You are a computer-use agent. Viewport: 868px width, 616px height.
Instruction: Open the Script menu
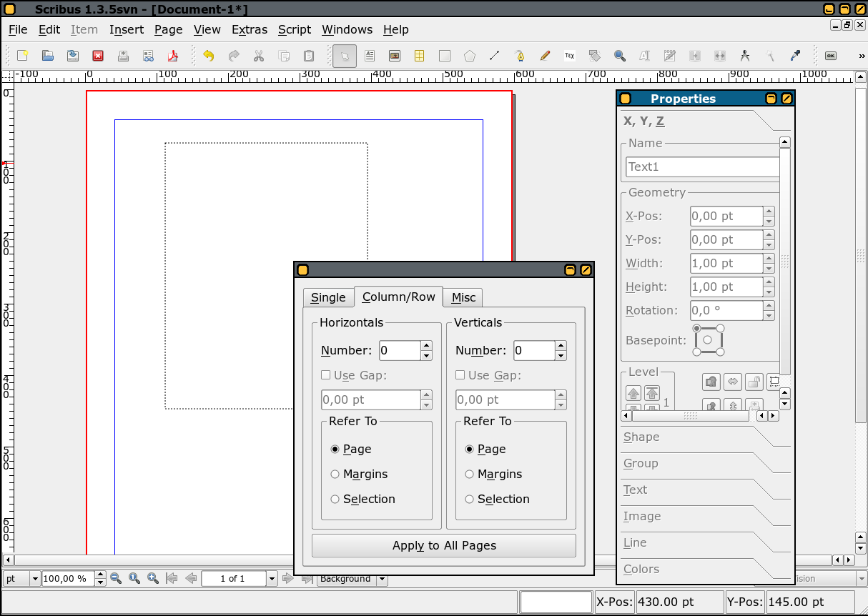pyautogui.click(x=295, y=29)
